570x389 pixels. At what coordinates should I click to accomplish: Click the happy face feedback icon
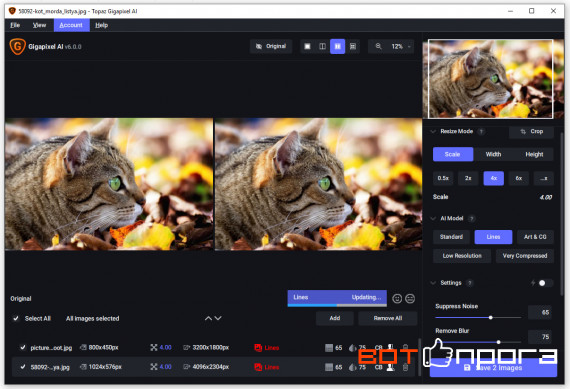point(397,298)
